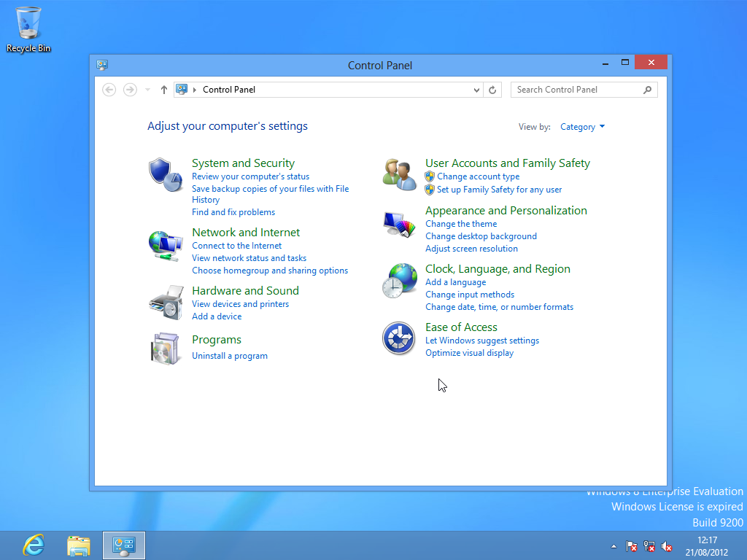Image resolution: width=747 pixels, height=560 pixels.
Task: Open User Accounts and Family Safety people icon
Action: (399, 175)
